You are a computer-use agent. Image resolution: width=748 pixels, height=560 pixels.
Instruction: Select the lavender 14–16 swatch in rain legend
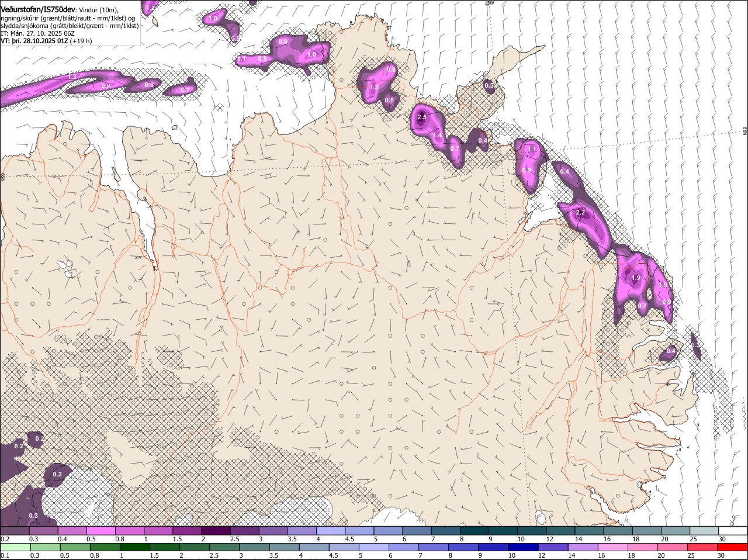tap(583, 548)
